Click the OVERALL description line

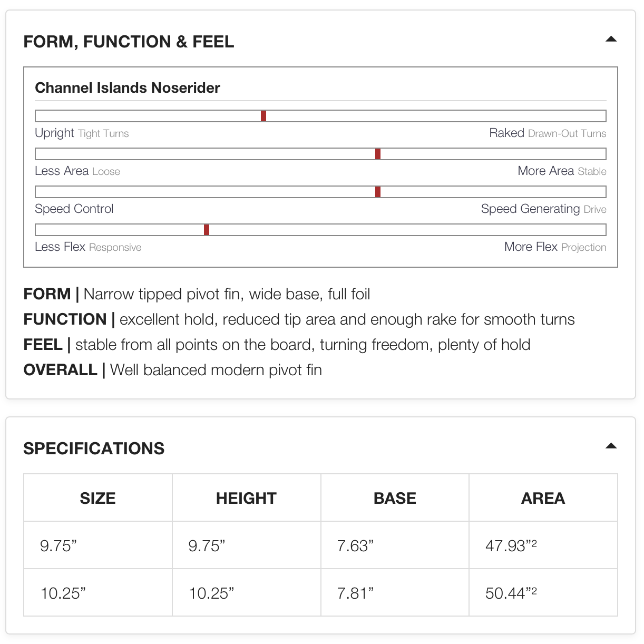(x=173, y=370)
